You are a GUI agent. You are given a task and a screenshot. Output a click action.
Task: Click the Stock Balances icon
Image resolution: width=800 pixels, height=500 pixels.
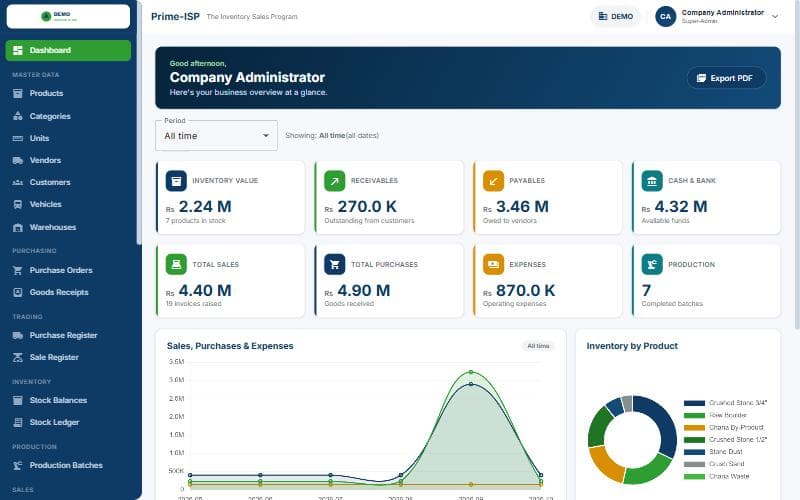[18, 400]
